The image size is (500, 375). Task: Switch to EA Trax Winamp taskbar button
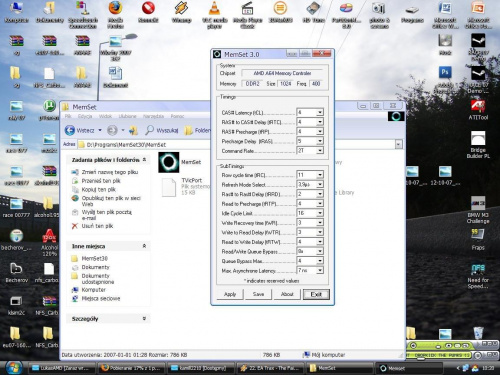(271, 368)
